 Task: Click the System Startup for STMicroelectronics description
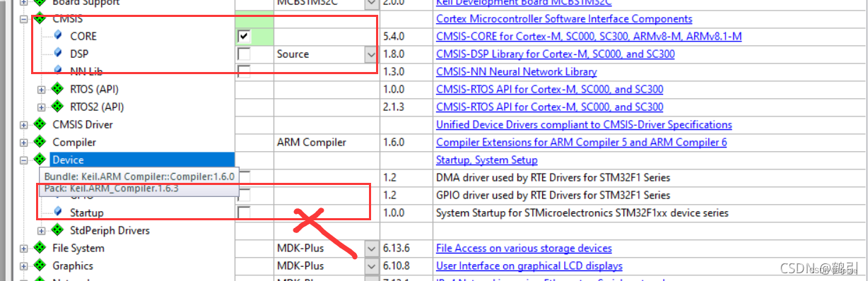click(582, 213)
